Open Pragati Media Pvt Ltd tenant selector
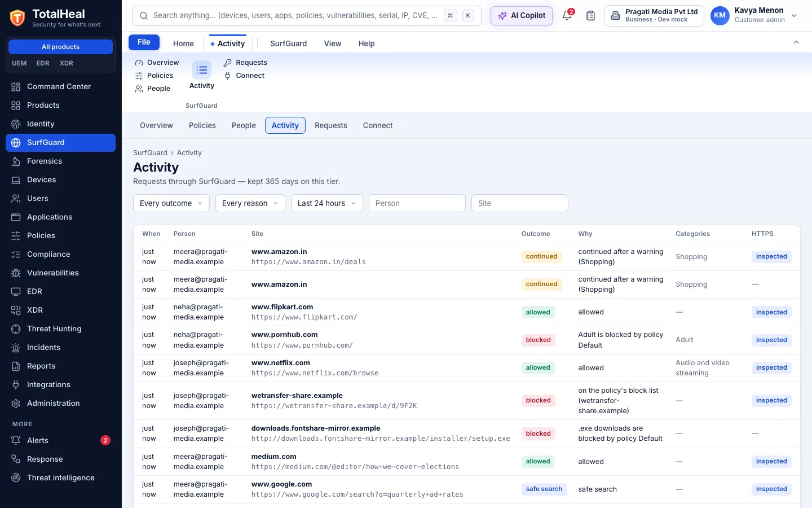The image size is (812, 508). pyautogui.click(x=654, y=16)
